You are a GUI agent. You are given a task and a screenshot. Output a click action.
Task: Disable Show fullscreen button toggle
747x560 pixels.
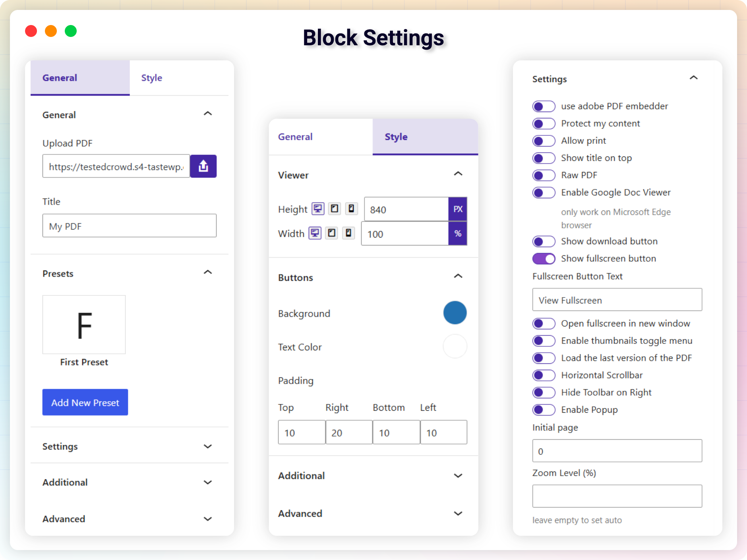pos(544,259)
